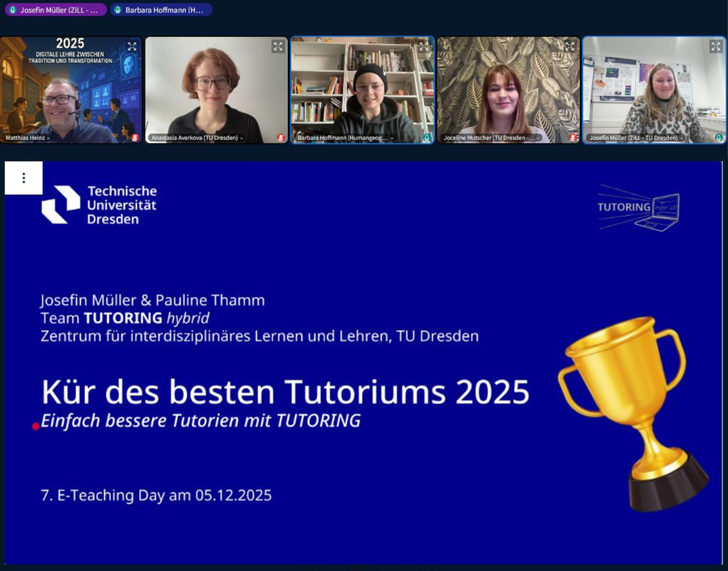
Task: Click Josefin Müller (ZiLL - TU Dresden) webcam label
Action: [637, 138]
